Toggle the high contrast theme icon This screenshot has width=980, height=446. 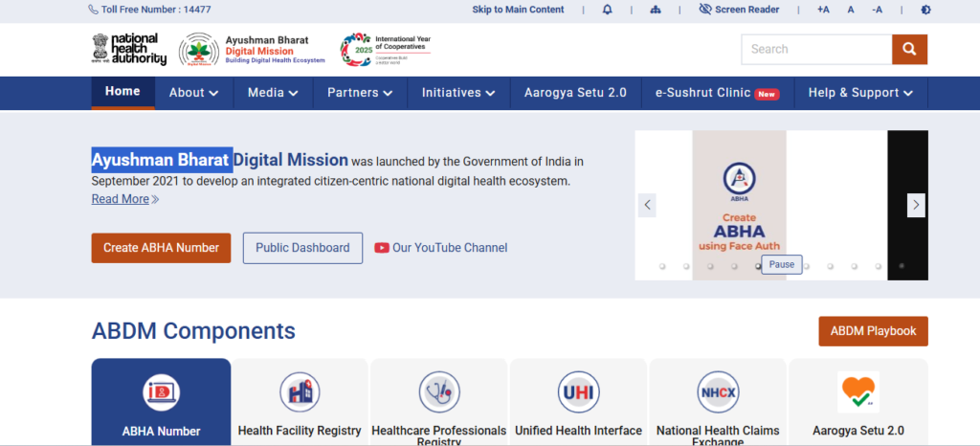pyautogui.click(x=925, y=10)
